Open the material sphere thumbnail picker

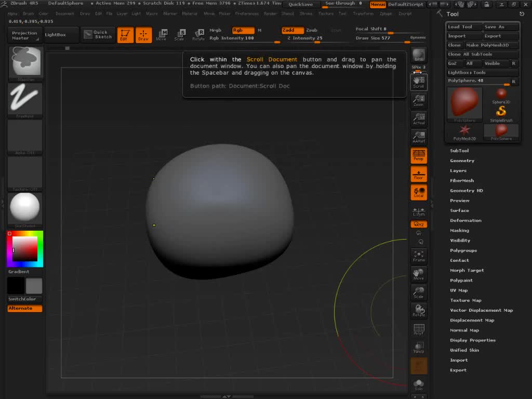coord(25,210)
